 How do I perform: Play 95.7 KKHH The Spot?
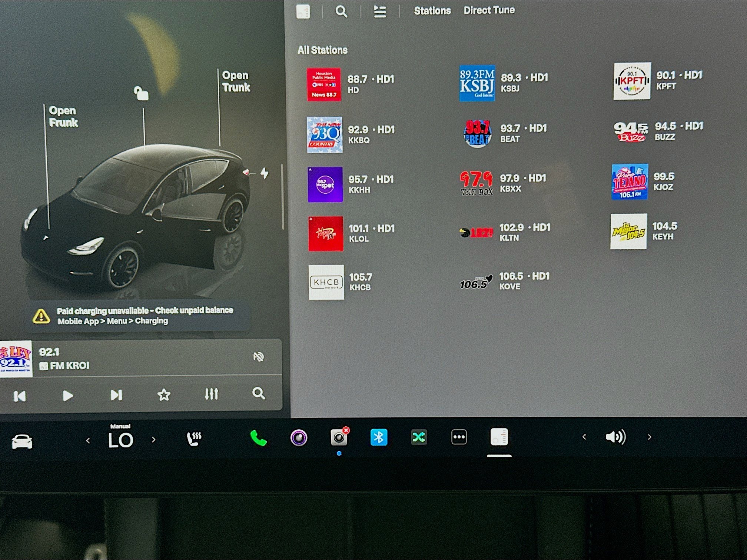351,184
